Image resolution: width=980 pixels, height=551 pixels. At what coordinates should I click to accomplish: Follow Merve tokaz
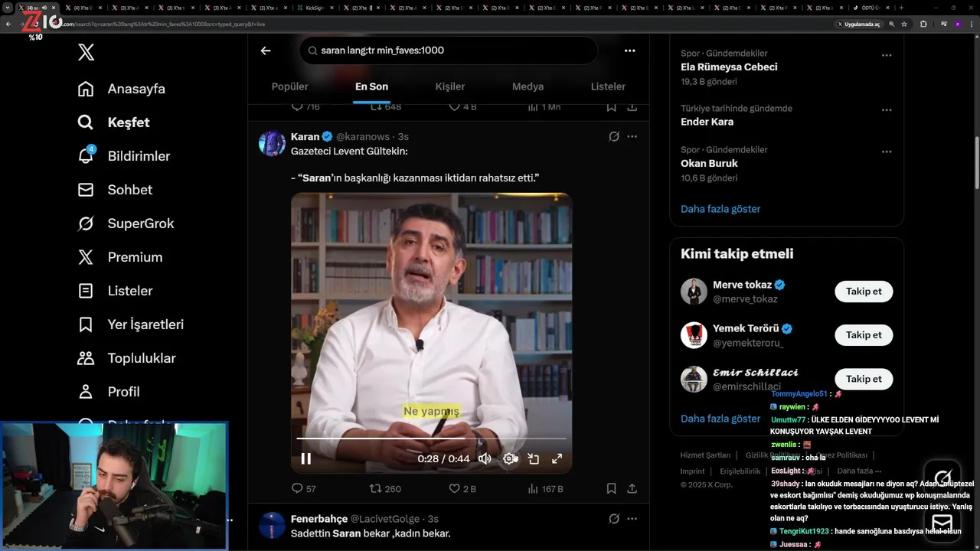[x=864, y=292]
